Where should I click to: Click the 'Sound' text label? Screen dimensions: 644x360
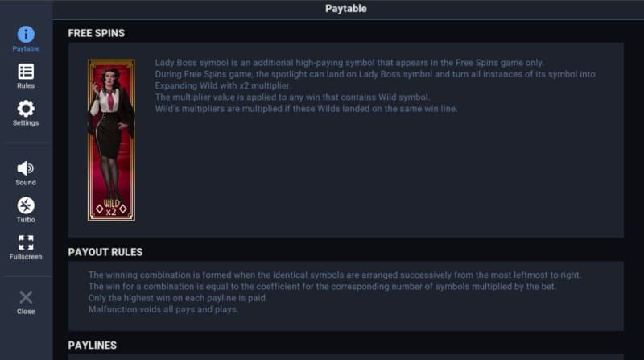pos(26,183)
